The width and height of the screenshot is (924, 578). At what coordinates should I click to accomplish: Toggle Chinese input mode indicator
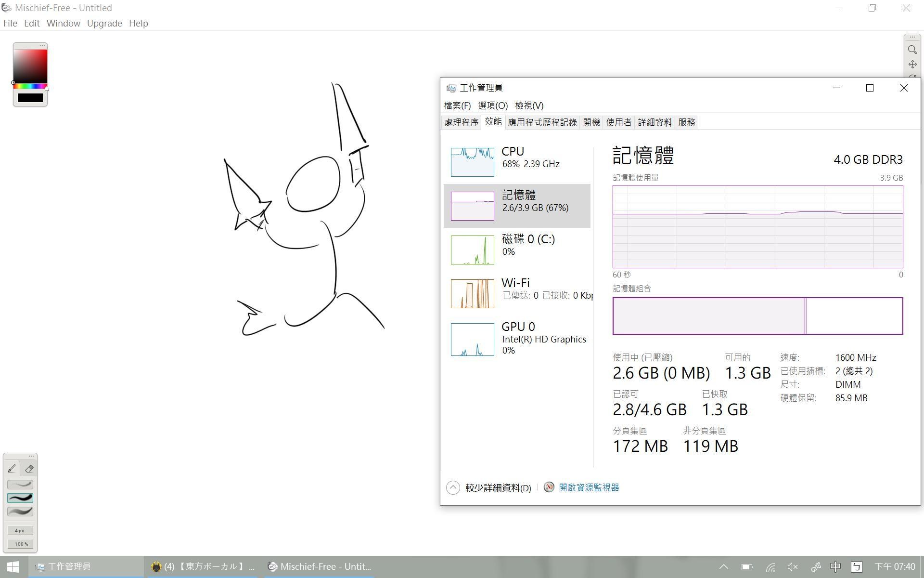click(x=835, y=567)
